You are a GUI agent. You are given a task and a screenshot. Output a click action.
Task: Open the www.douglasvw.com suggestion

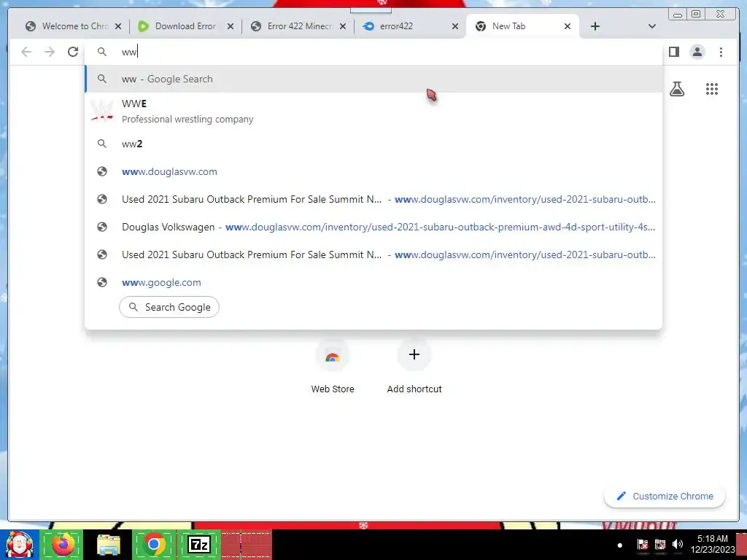pos(373,171)
